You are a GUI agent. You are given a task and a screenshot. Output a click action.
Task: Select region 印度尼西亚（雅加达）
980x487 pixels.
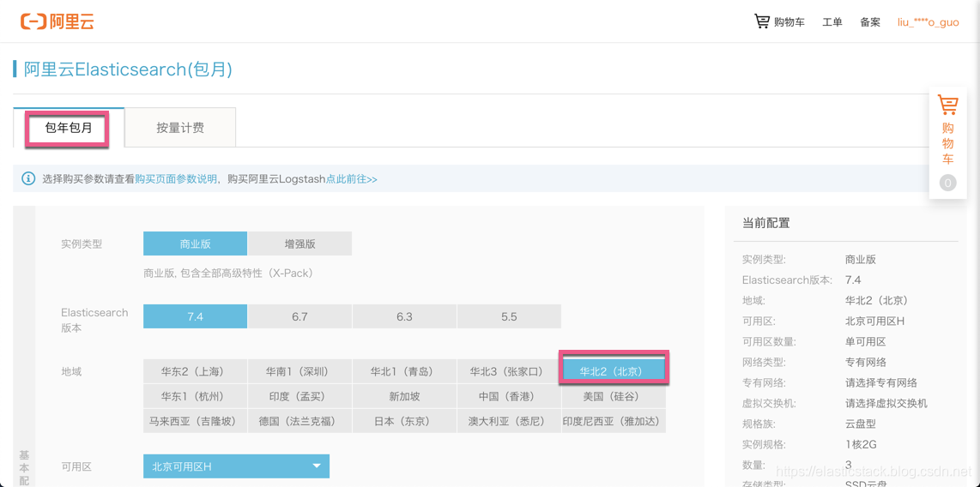pos(612,421)
